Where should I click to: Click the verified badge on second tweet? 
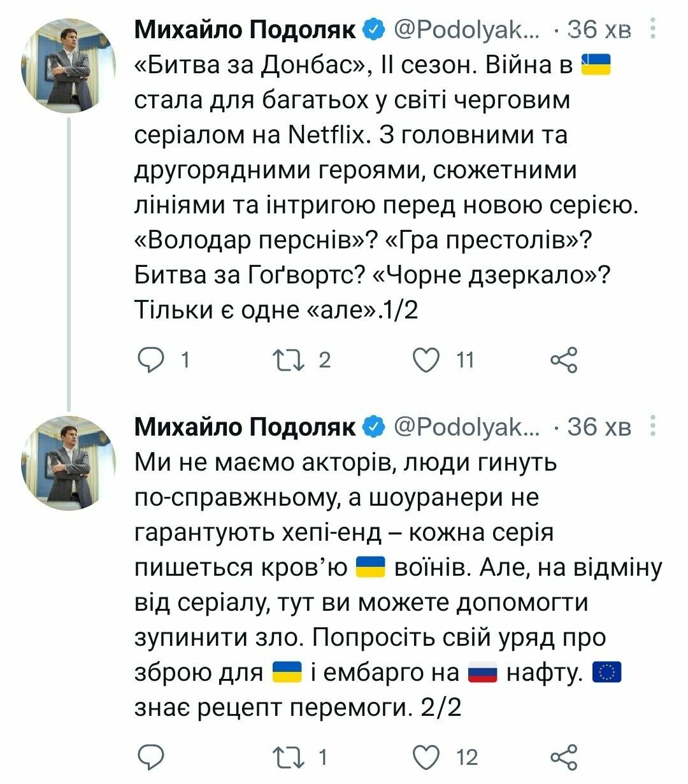tap(373, 426)
